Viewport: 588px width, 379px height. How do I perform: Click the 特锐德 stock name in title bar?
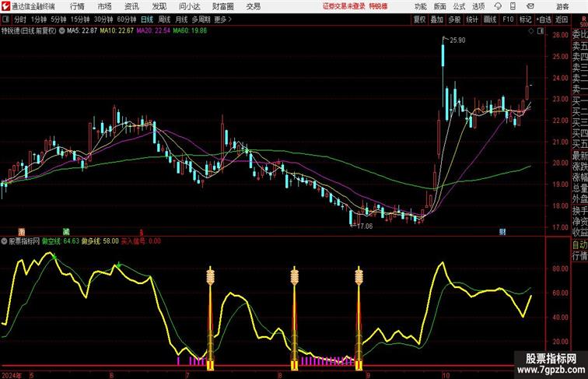point(378,6)
